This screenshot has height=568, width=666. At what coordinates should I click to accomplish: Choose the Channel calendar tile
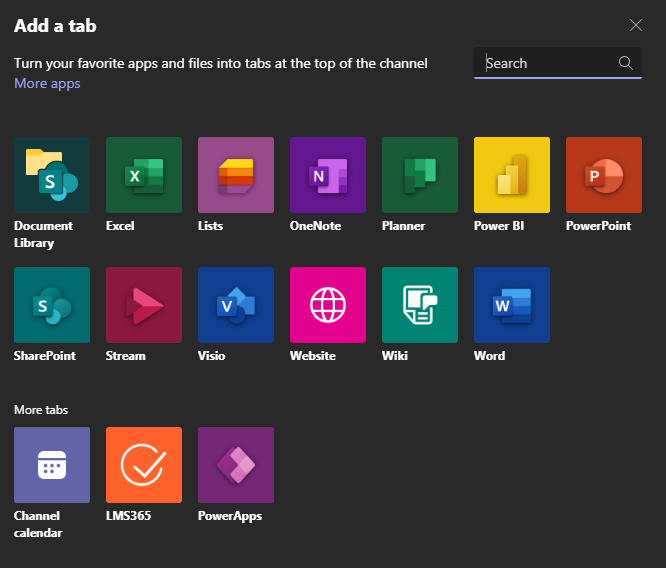coord(52,465)
